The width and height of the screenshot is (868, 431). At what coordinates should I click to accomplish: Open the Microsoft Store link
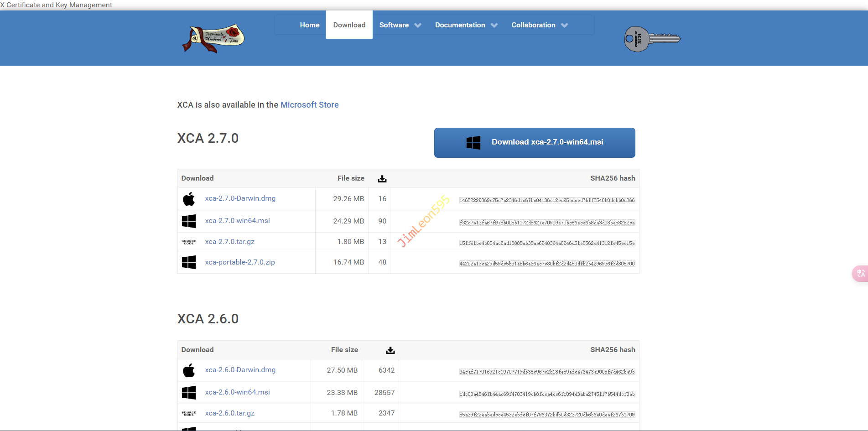[309, 105]
